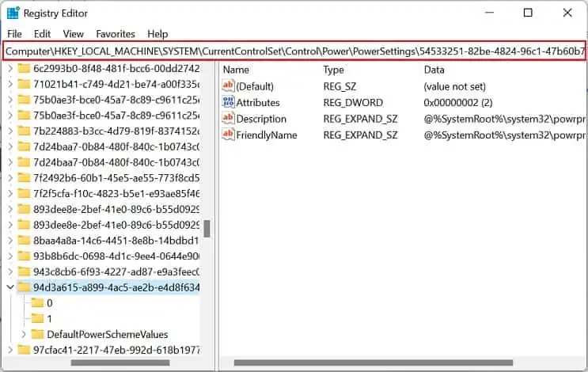The width and height of the screenshot is (588, 372).
Task: Expand the 7f2492b6 key chevron
Action: (x=10, y=178)
